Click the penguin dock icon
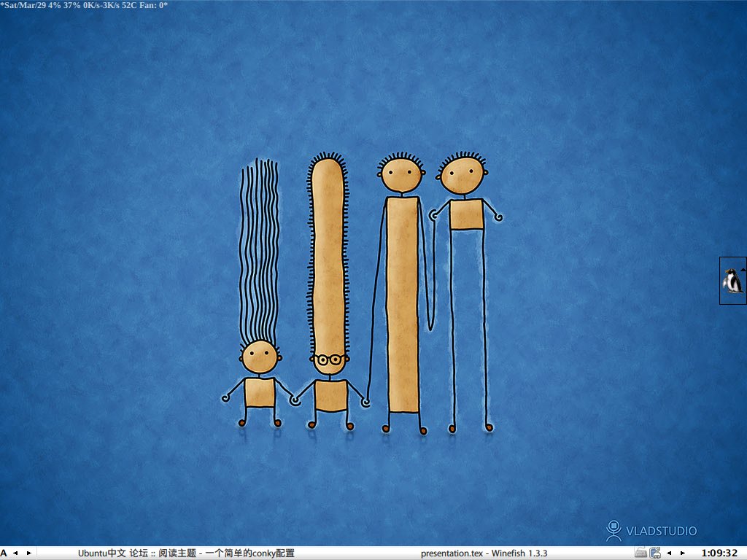This screenshot has width=747, height=560. [732, 281]
